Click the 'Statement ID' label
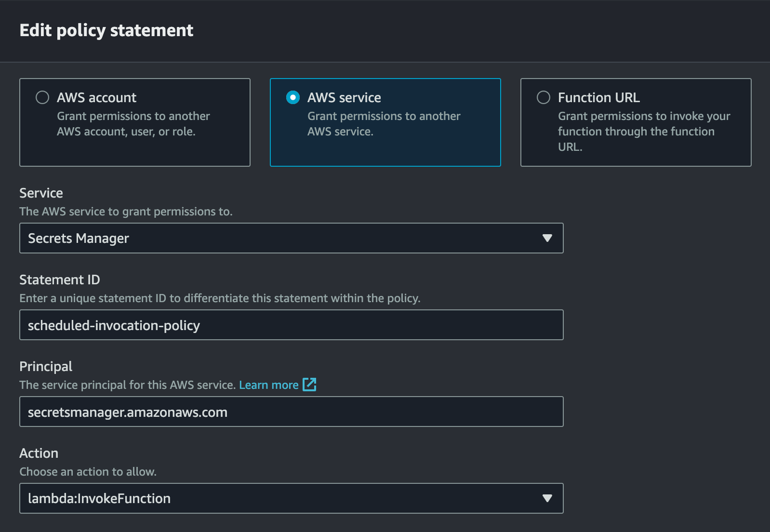Viewport: 770px width, 532px height. [60, 280]
